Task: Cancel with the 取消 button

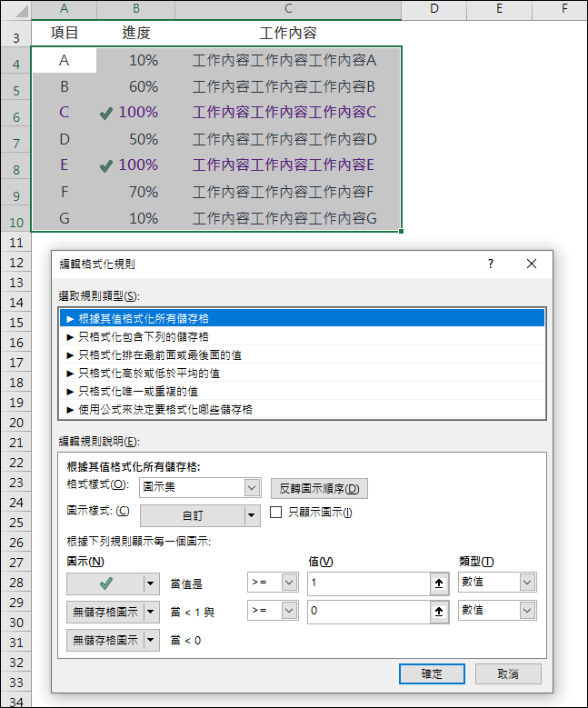Action: [508, 673]
